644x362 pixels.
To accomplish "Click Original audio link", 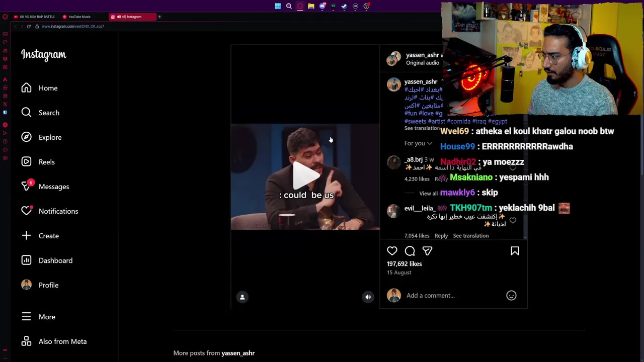I will [423, 63].
